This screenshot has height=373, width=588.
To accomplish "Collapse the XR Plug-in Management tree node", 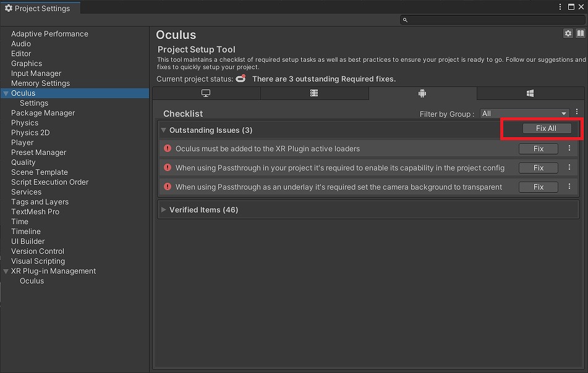I will pos(6,271).
